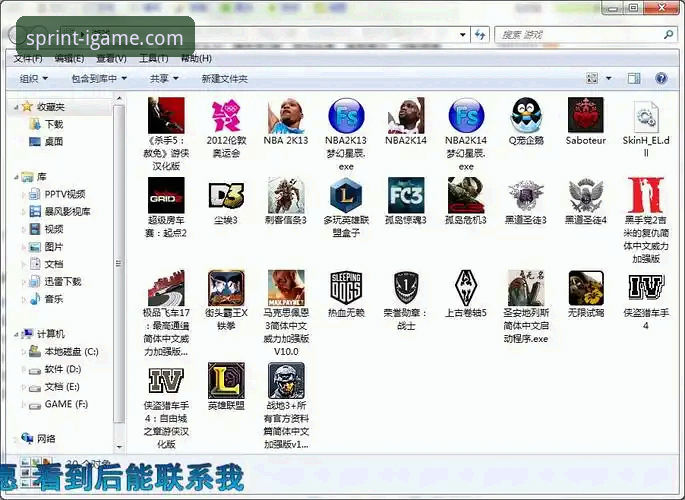Launch the 英雄联盟 League of Legends icon
685x500 pixels.
226,380
